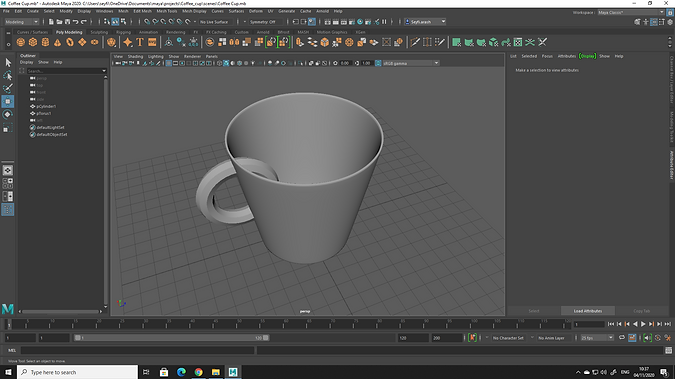This screenshot has width=675, height=379.
Task: Click the Redo arrow icon
Action: [84, 22]
